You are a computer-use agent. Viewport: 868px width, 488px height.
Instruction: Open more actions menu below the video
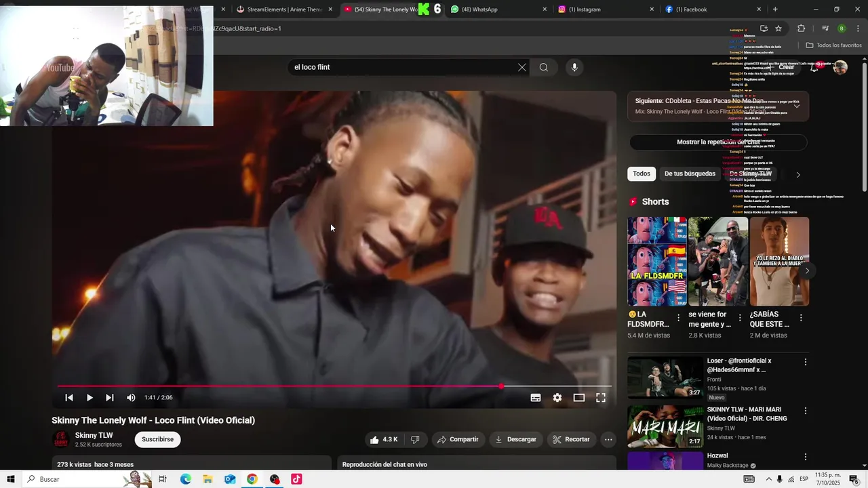[608, 439]
